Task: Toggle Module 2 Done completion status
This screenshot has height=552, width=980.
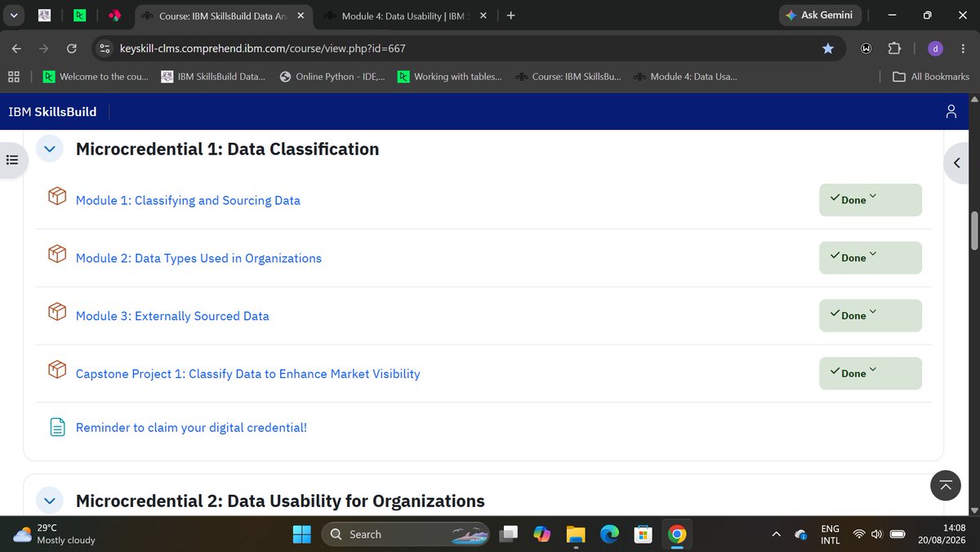Action: click(871, 258)
